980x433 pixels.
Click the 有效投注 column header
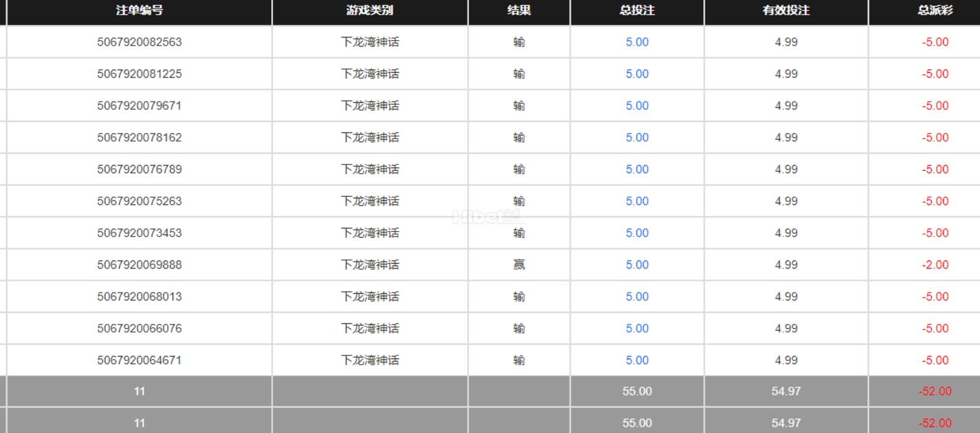tap(786, 10)
